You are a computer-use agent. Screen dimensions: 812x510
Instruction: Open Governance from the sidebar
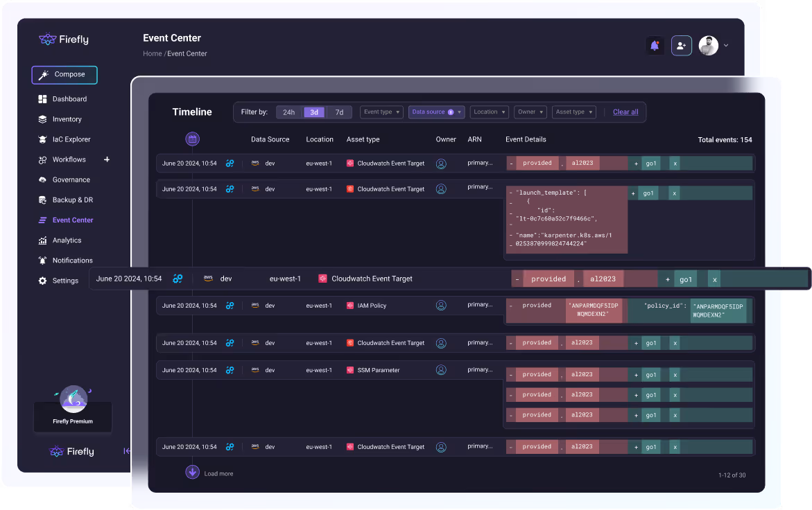coord(71,179)
